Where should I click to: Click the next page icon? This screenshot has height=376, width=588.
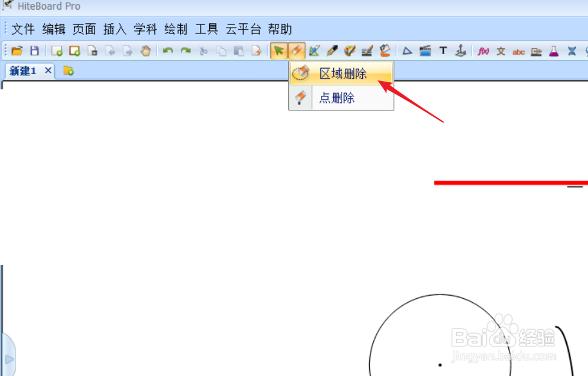[x=128, y=51]
